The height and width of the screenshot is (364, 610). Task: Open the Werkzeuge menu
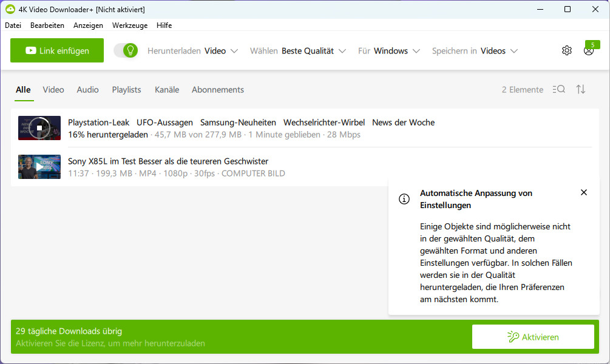tap(129, 25)
